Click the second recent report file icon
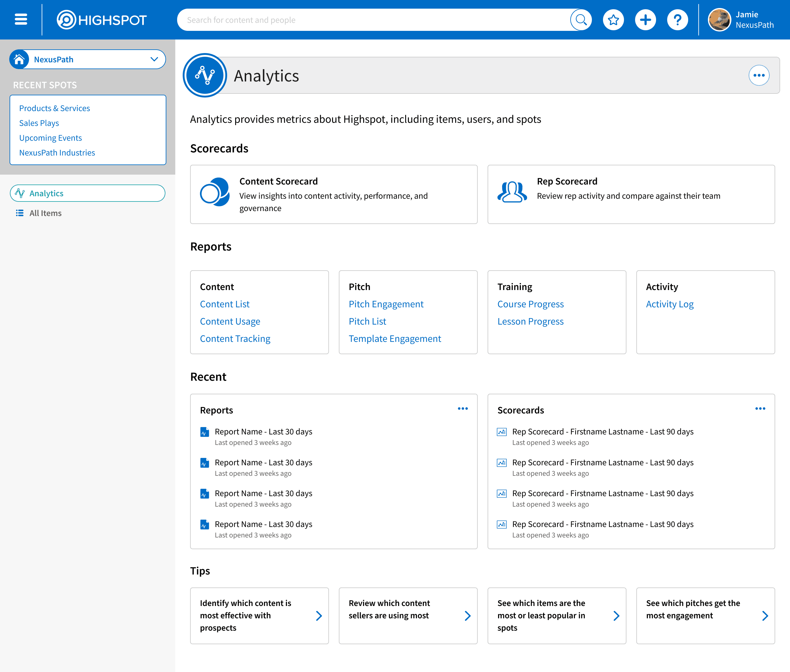This screenshot has width=790, height=672. [x=205, y=463]
